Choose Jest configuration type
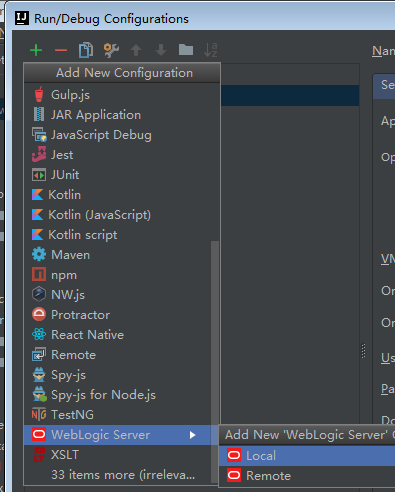The image size is (395, 492). tap(122, 155)
